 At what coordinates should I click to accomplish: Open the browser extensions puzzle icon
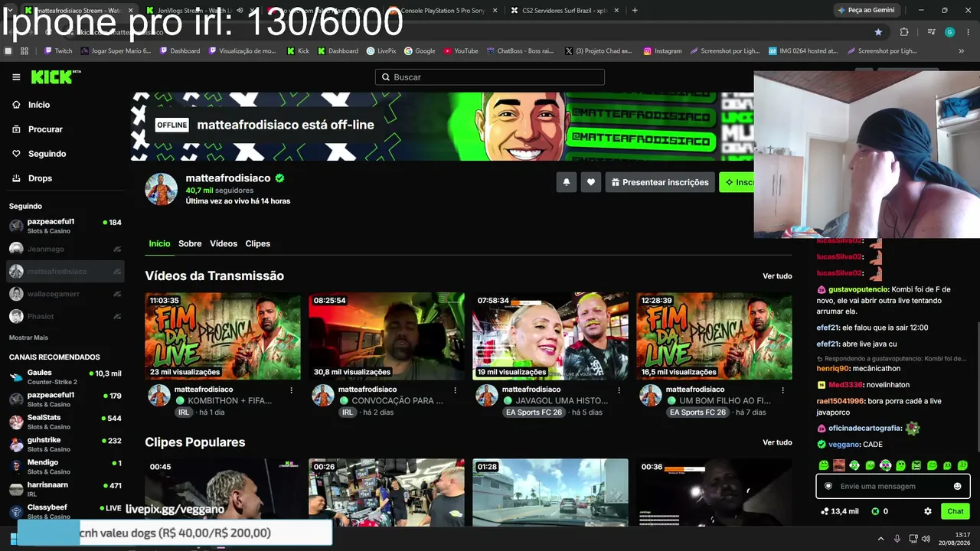click(x=904, y=32)
